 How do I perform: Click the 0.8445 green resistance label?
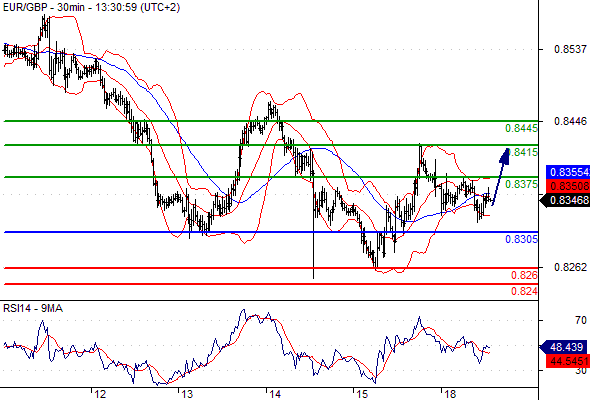coord(522,128)
